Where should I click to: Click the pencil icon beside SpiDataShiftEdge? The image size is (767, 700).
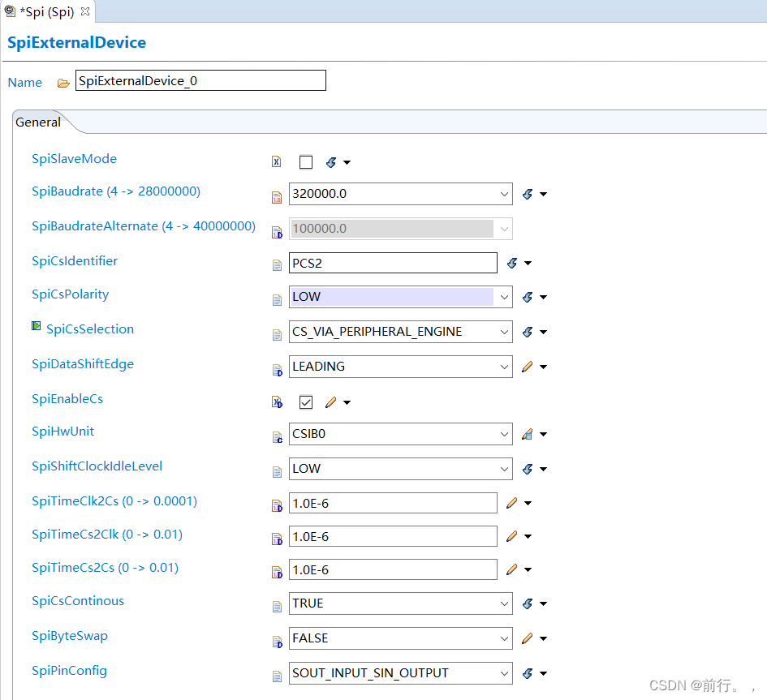pos(528,367)
